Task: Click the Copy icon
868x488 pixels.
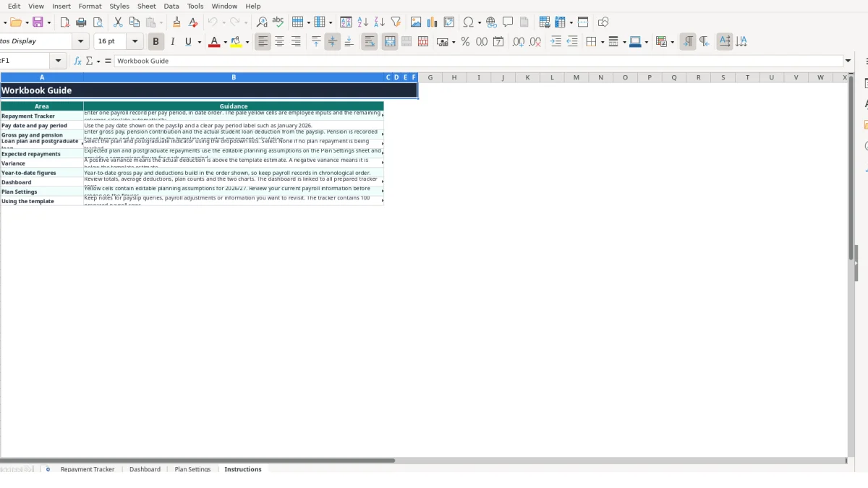Action: pyautogui.click(x=134, y=22)
